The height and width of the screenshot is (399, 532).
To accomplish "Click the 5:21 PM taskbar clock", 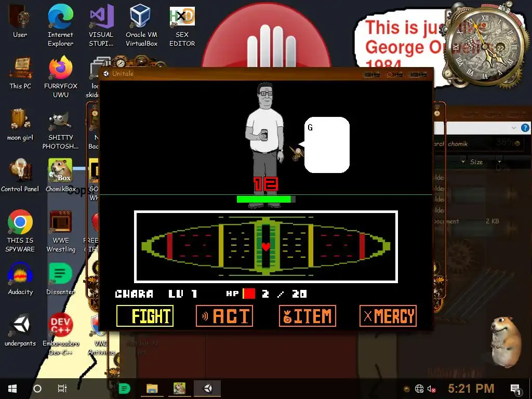I will pyautogui.click(x=471, y=389).
